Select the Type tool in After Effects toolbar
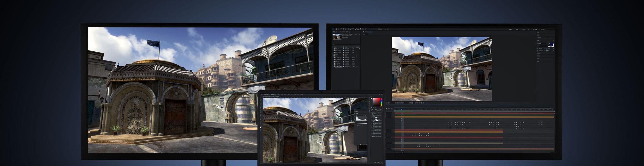The image size is (644, 166). tap(353, 29)
